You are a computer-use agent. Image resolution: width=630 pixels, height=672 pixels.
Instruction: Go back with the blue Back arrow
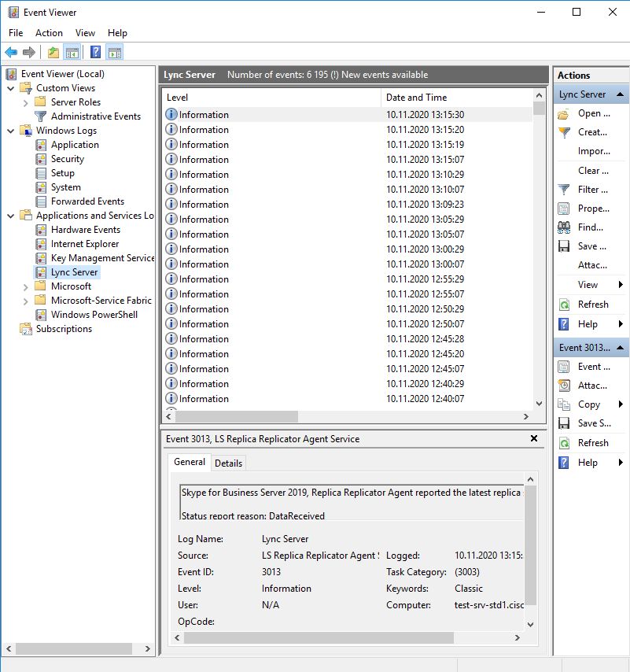pos(11,53)
